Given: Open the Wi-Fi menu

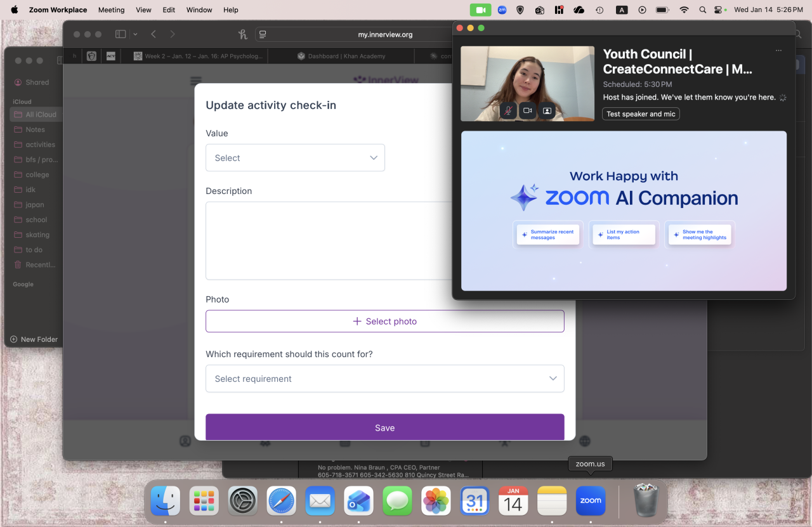Looking at the screenshot, I should pyautogui.click(x=684, y=10).
